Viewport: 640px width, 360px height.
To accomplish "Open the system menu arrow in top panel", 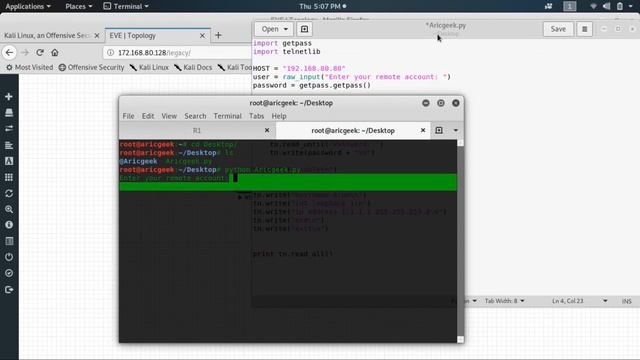I will click(x=631, y=6).
